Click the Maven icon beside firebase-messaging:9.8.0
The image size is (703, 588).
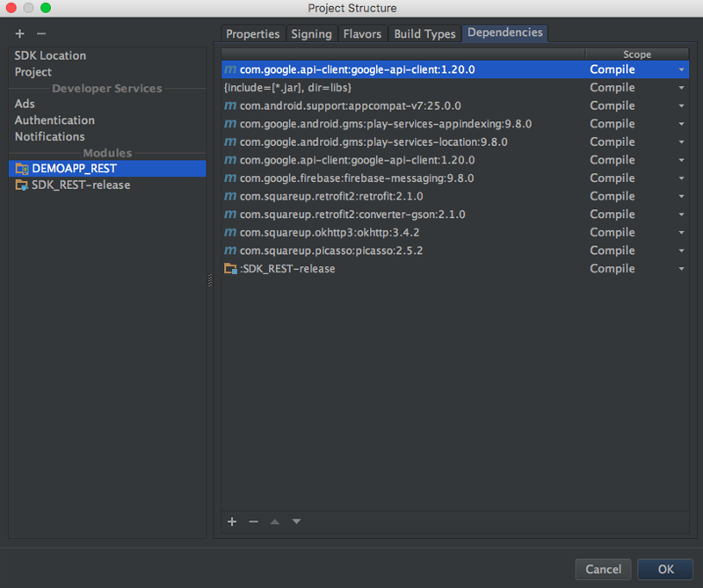click(230, 178)
